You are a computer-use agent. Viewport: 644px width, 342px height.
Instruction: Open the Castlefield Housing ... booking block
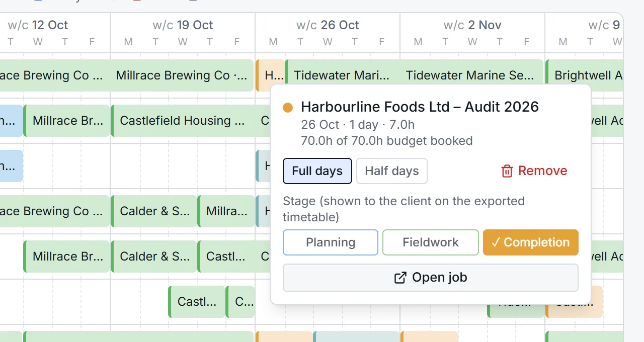[182, 121]
